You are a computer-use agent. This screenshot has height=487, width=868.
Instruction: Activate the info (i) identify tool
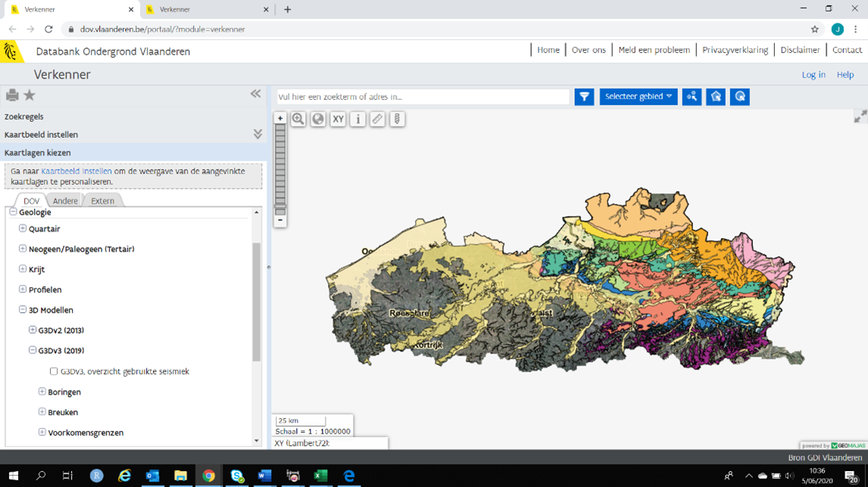pyautogui.click(x=358, y=119)
